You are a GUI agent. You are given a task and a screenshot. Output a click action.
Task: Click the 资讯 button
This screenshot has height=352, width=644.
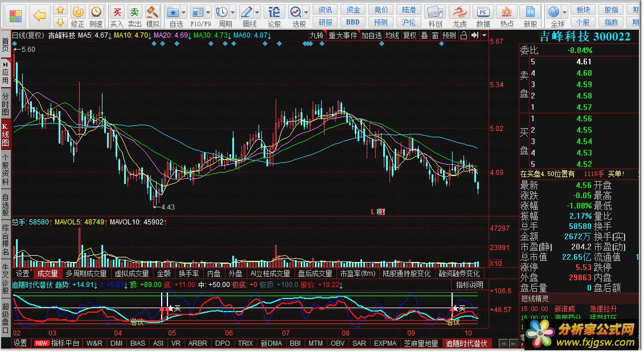click(x=325, y=10)
